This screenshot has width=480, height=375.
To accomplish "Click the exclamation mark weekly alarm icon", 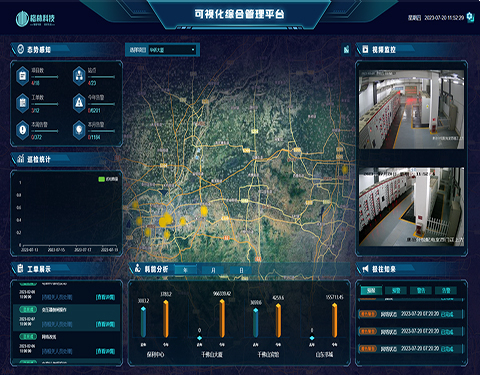I will (22, 130).
